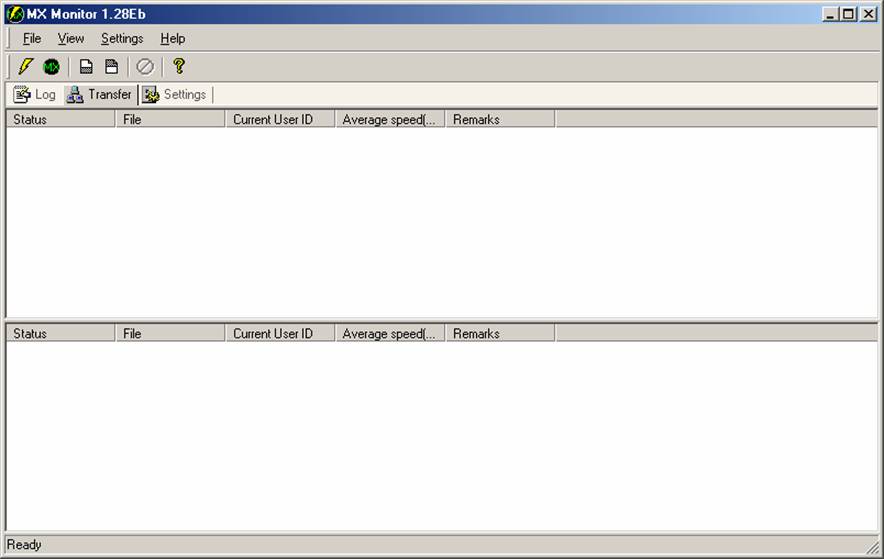Open the View menu
The height and width of the screenshot is (559, 884).
point(71,39)
